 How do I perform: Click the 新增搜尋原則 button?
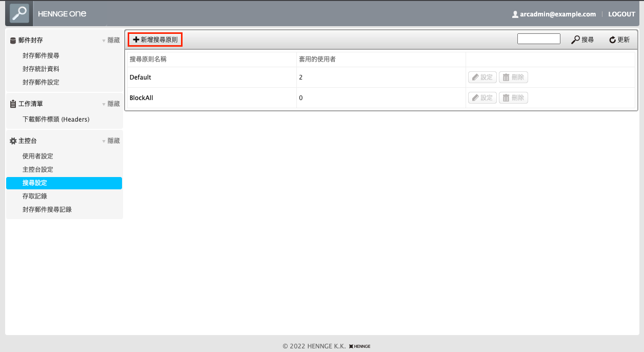[155, 40]
